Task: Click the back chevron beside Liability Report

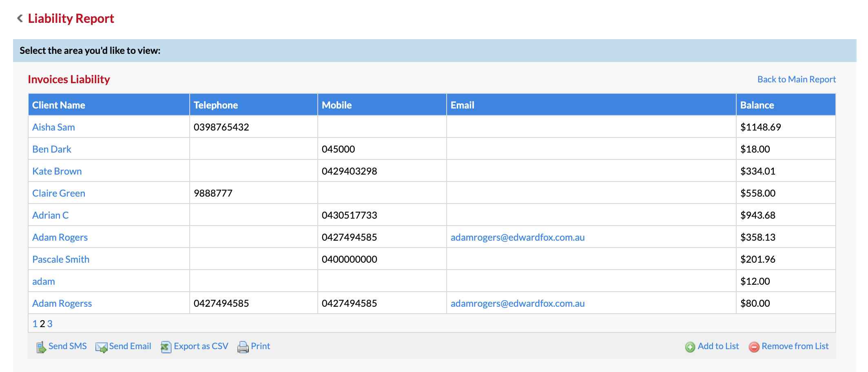Action: pos(20,18)
